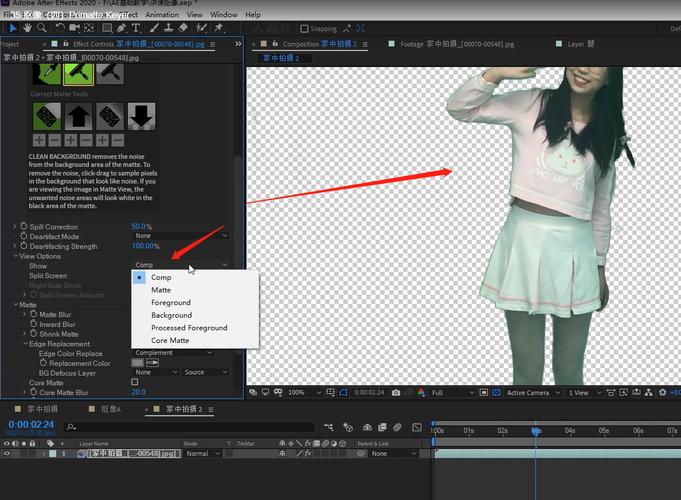Screen dimensions: 681x500
Task: Toggle the Spill Correction stopwatch
Action: 23,227
